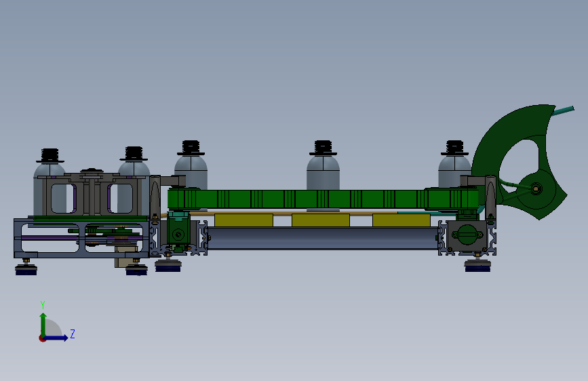The height and width of the screenshot is (381, 588).
Task: Click the 'Y' axis label
Action: [x=43, y=305]
